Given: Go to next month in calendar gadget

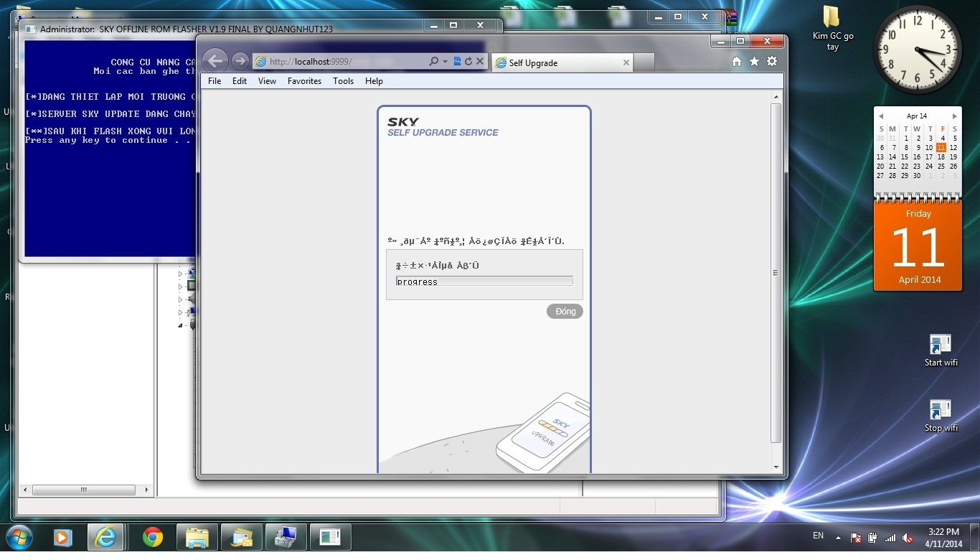Looking at the screenshot, I should point(954,116).
